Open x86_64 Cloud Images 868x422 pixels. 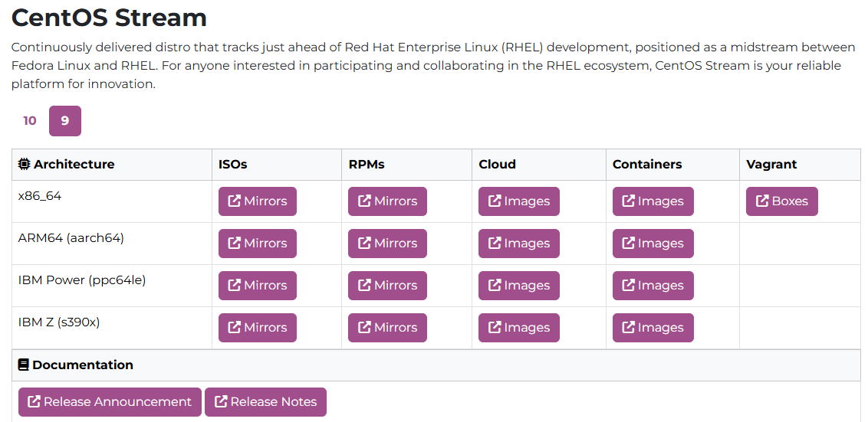(x=519, y=201)
